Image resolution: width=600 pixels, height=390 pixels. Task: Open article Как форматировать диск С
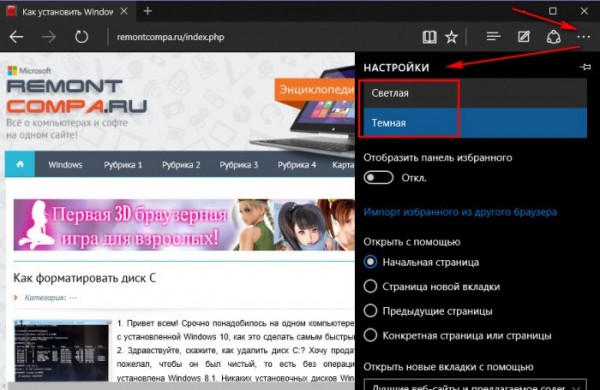85,278
